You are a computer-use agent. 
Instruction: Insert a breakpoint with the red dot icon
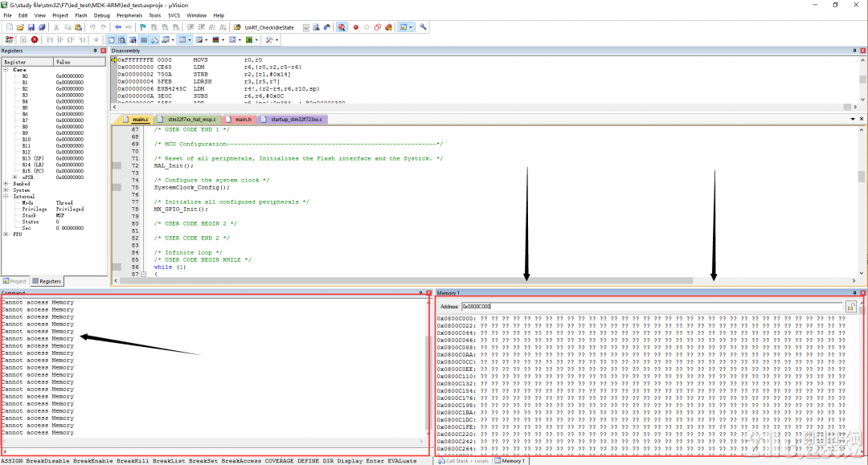click(x=356, y=27)
